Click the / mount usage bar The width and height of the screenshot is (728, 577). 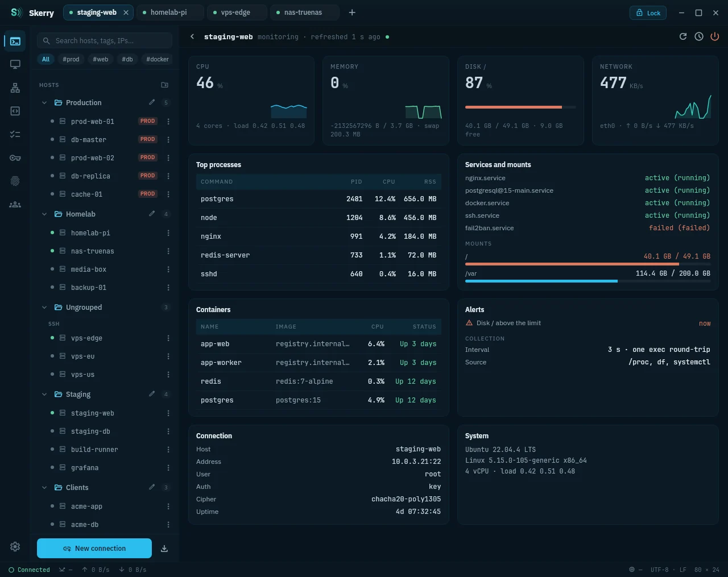pyautogui.click(x=588, y=264)
